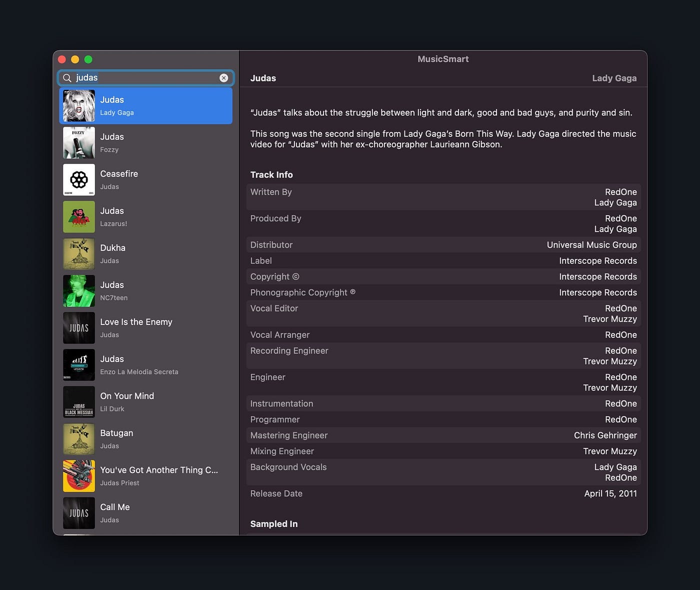Image resolution: width=700 pixels, height=590 pixels.
Task: Select Judas by Enzo La Melodia Secreta
Action: (x=145, y=365)
